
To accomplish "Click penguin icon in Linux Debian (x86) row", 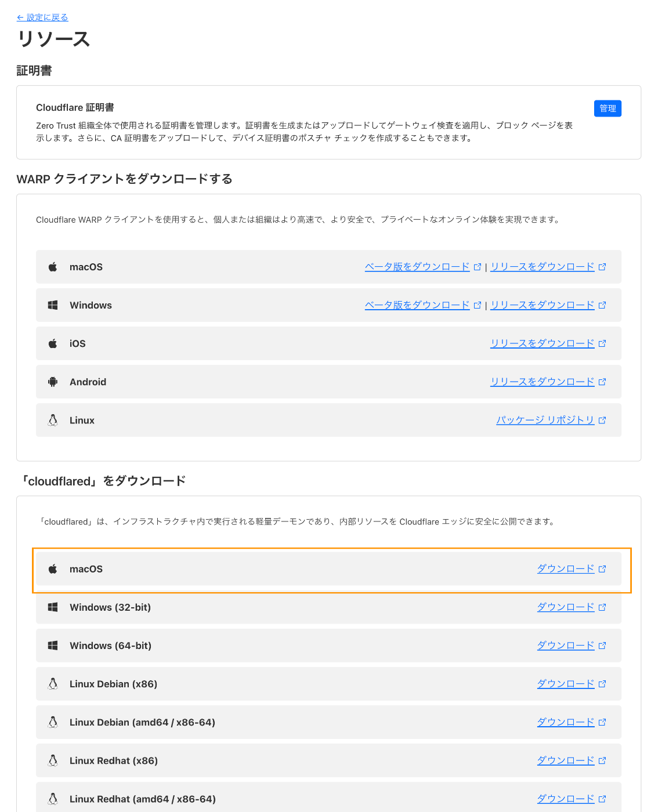I will [x=53, y=684].
